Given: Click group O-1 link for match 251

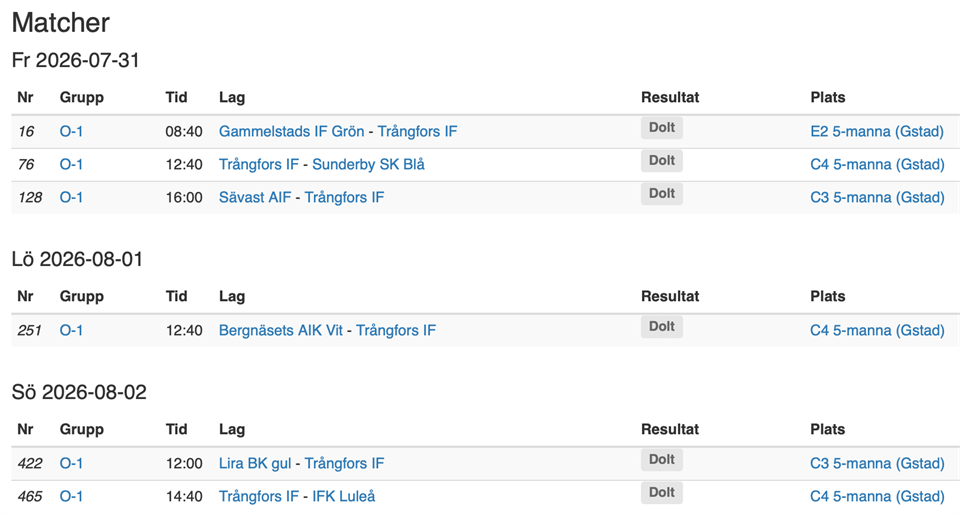Looking at the screenshot, I should pos(71,331).
